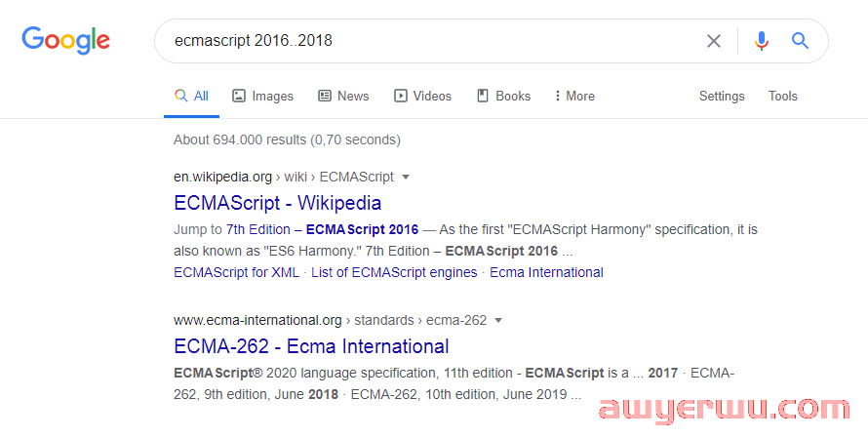
Task: Focus the search box containing ecmascript 2016..2018
Action: pyautogui.click(x=432, y=41)
